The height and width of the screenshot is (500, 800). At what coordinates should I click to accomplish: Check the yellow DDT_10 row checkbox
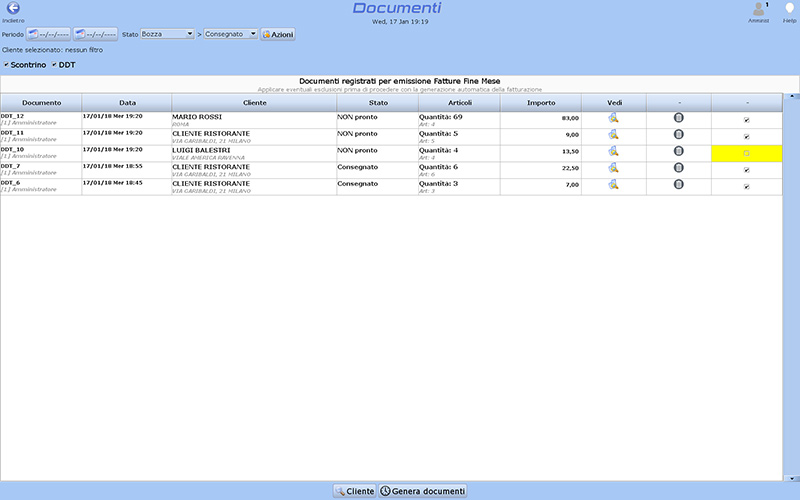(x=746, y=154)
